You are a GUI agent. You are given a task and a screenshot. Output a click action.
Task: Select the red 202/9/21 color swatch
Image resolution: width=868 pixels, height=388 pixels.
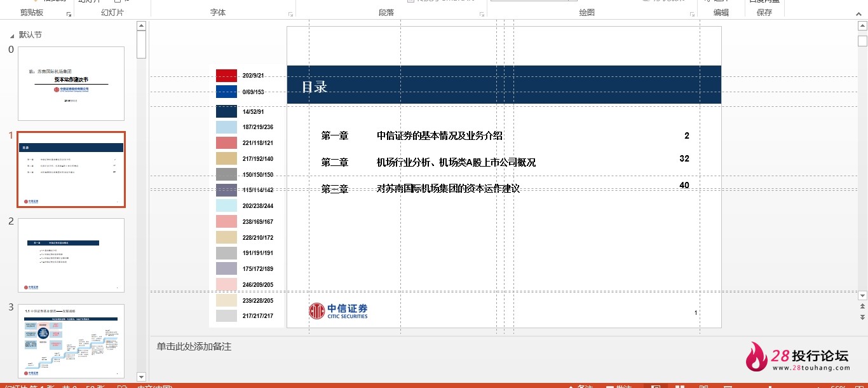click(x=226, y=76)
